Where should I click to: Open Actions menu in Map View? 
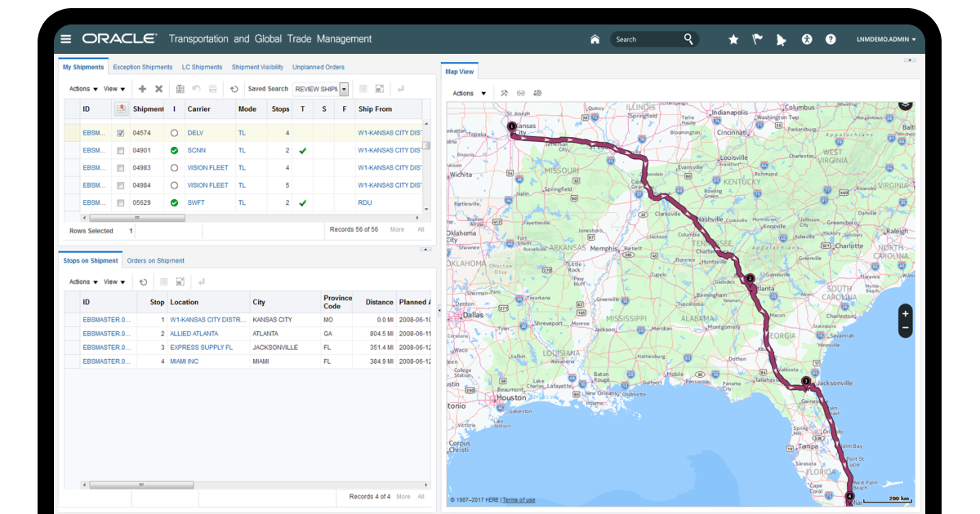click(470, 93)
